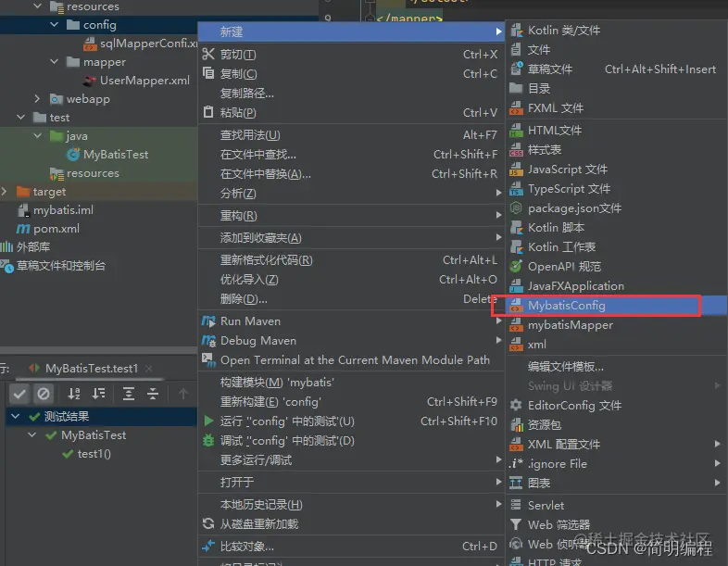Click the directory folder icon beside 目录
The width and height of the screenshot is (728, 566).
(x=516, y=88)
